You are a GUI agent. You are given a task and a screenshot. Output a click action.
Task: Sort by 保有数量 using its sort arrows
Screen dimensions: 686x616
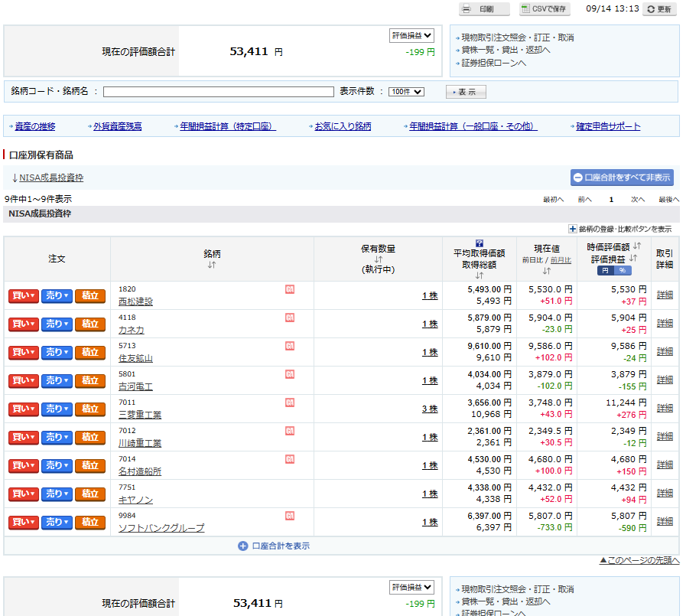[378, 259]
